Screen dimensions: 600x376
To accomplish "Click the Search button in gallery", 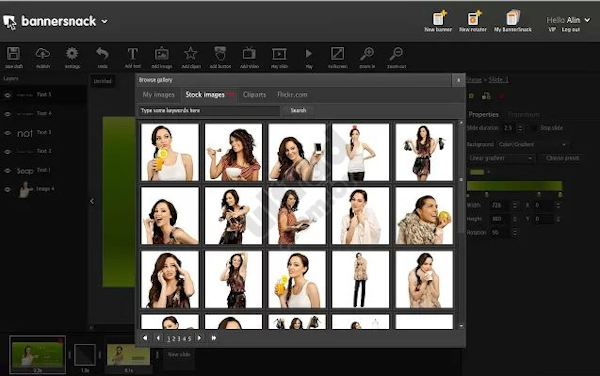I will (x=298, y=111).
